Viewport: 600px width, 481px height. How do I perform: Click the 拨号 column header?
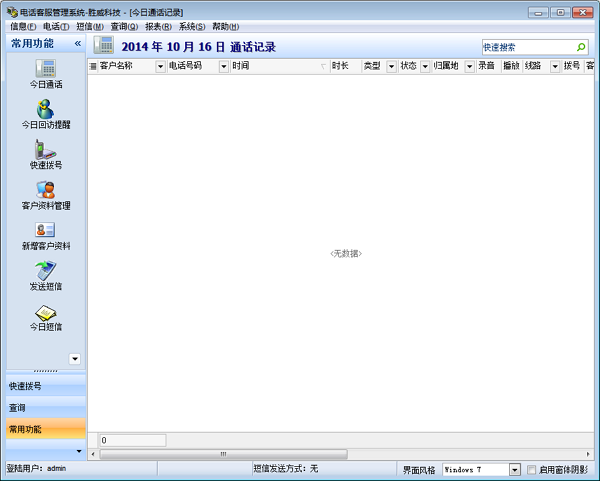pos(572,66)
